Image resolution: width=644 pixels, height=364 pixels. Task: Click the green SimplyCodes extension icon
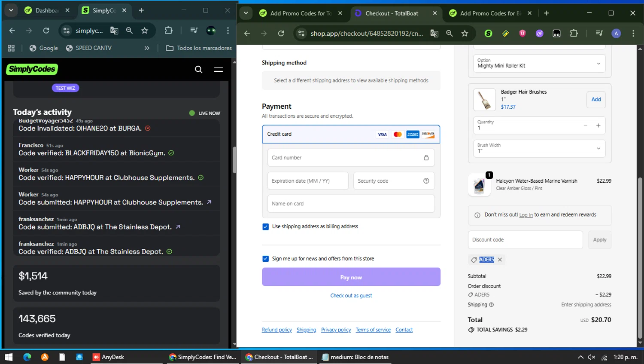click(x=488, y=34)
